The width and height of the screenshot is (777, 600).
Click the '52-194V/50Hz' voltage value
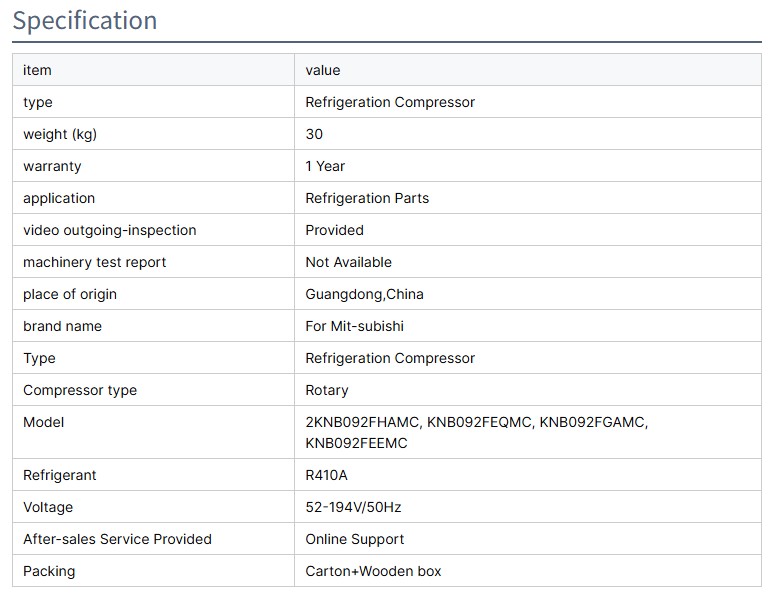coord(353,507)
